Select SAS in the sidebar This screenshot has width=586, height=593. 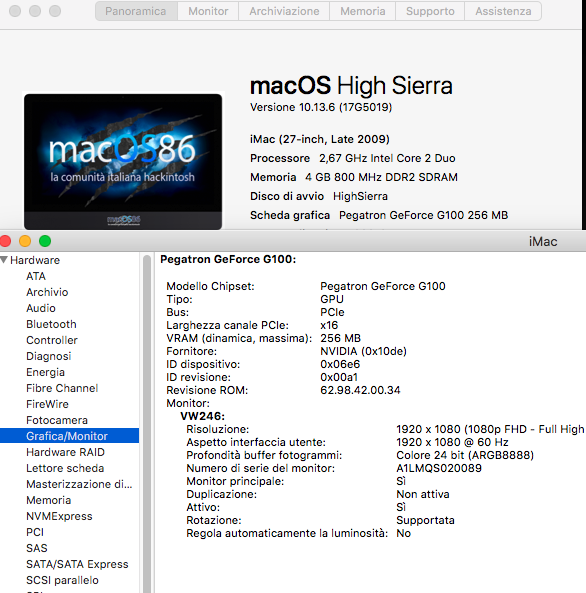click(x=37, y=548)
